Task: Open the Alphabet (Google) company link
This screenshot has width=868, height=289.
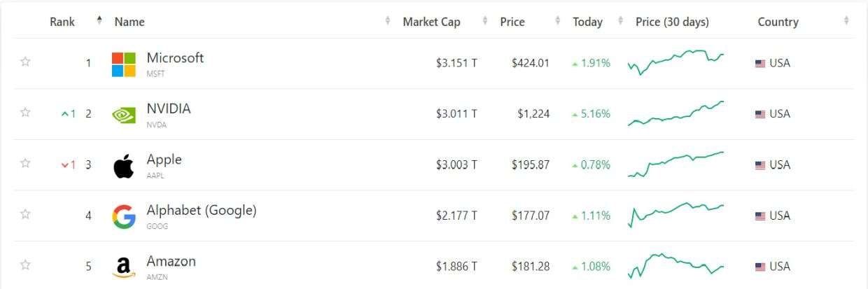Action: coord(202,210)
